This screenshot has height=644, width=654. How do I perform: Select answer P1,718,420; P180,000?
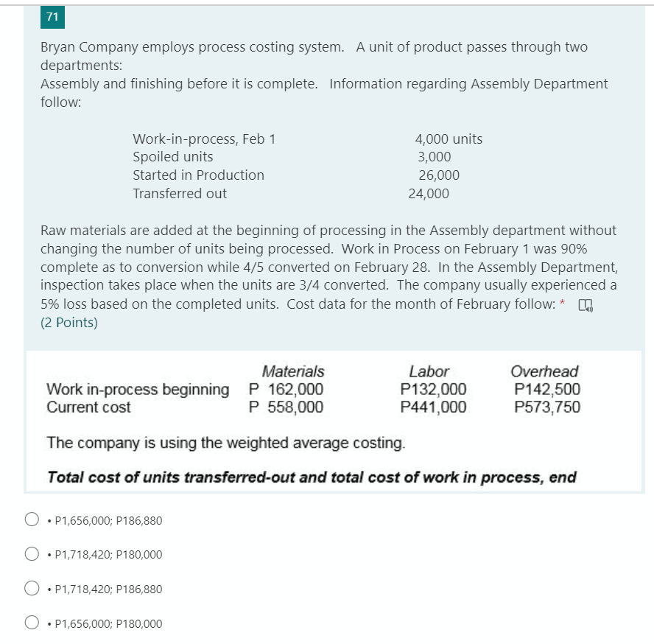[x=32, y=553]
